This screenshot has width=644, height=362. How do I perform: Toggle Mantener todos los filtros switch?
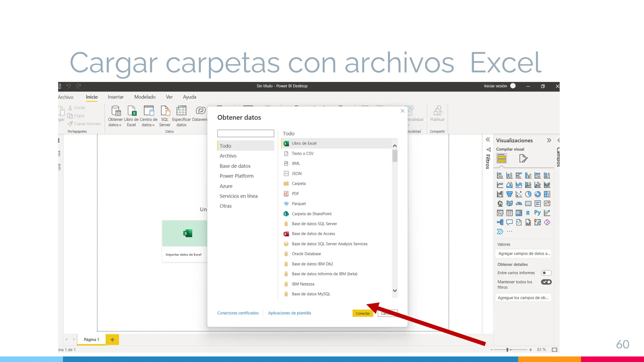click(x=546, y=282)
